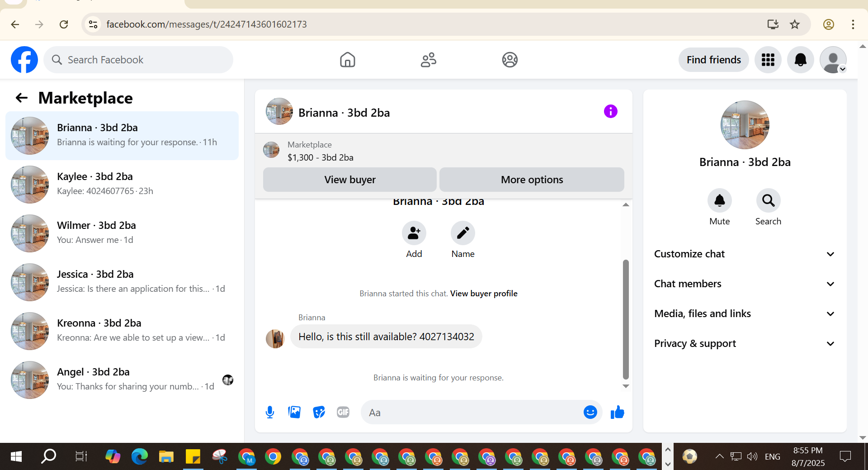
Task: Click the conversation scrollbar thumb
Action: coord(626,319)
